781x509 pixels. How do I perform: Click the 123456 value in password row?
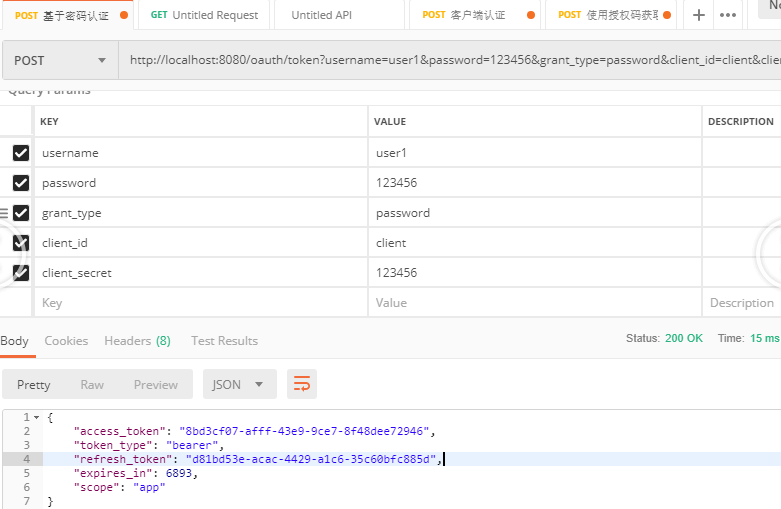[535, 183]
